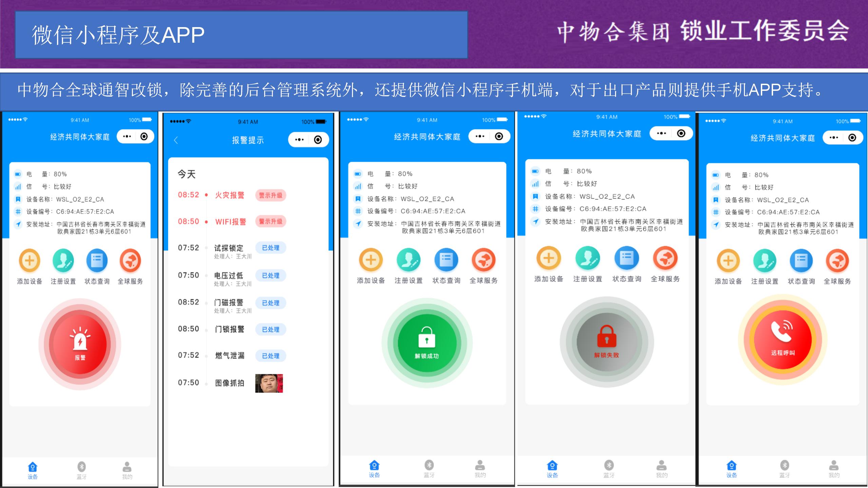Open 我的 tab in the 远程呼叫 screen
Image resolution: width=868 pixels, height=488 pixels.
[x=834, y=469]
